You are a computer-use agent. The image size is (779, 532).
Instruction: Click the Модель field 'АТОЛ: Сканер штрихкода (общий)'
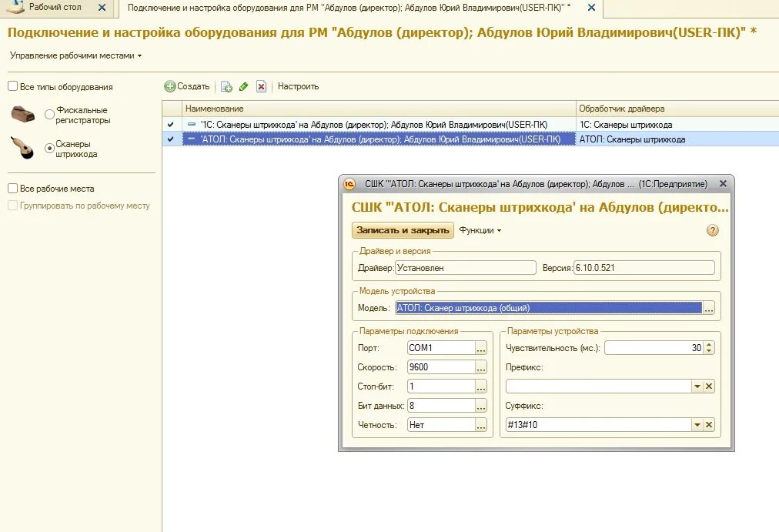[549, 308]
